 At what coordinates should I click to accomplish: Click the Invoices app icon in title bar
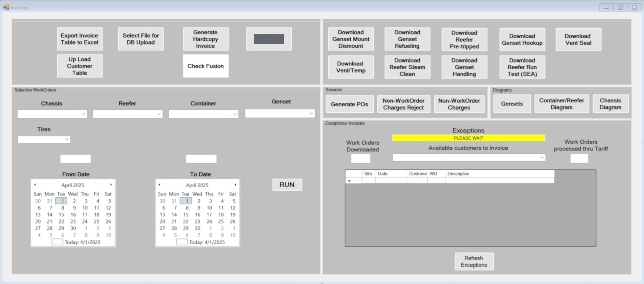pyautogui.click(x=6, y=7)
